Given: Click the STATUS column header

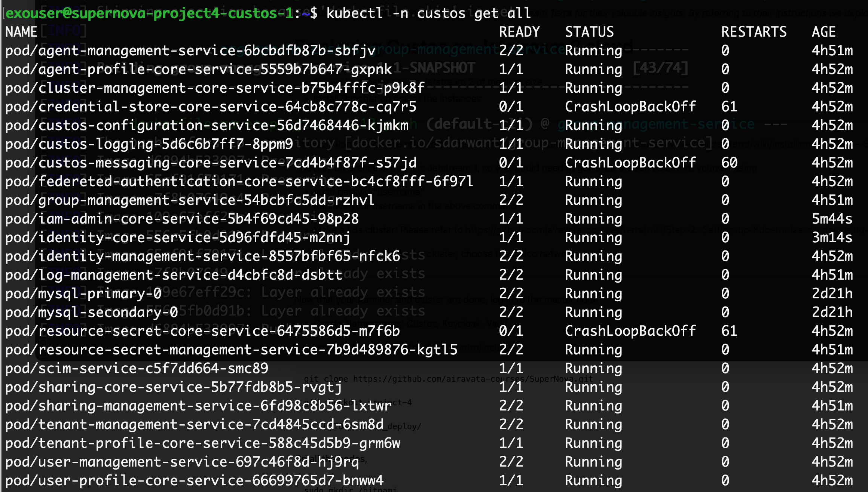Looking at the screenshot, I should 589,32.
